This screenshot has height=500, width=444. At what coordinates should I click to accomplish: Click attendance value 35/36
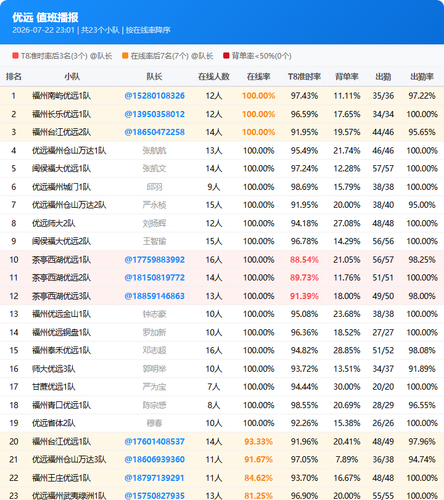(x=383, y=96)
